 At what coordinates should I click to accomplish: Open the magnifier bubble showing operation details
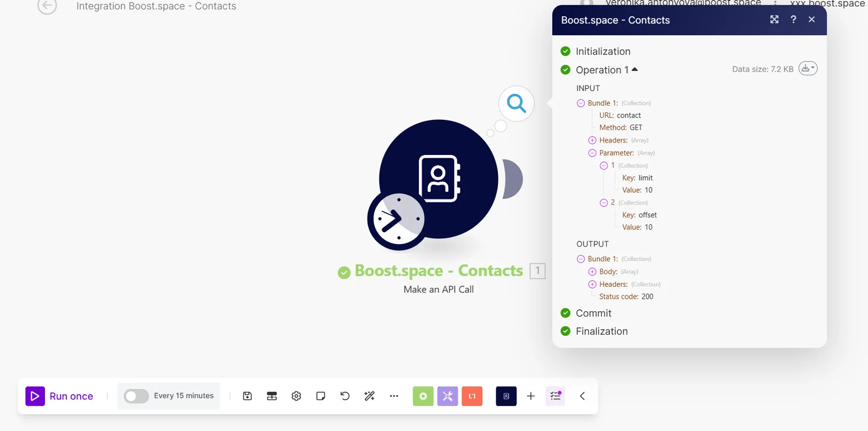tap(516, 104)
